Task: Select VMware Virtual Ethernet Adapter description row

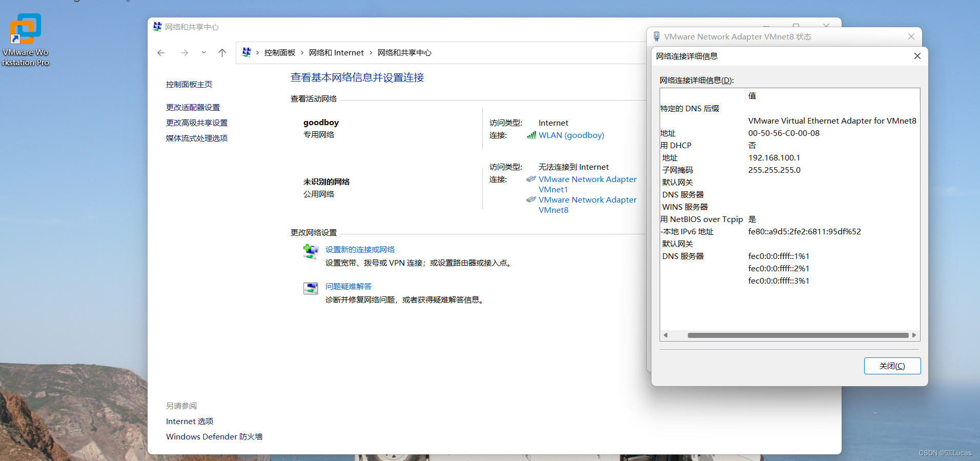Action: coord(789,121)
